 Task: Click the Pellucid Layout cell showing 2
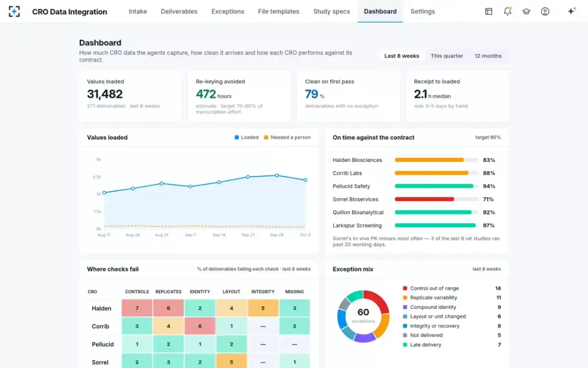231,344
